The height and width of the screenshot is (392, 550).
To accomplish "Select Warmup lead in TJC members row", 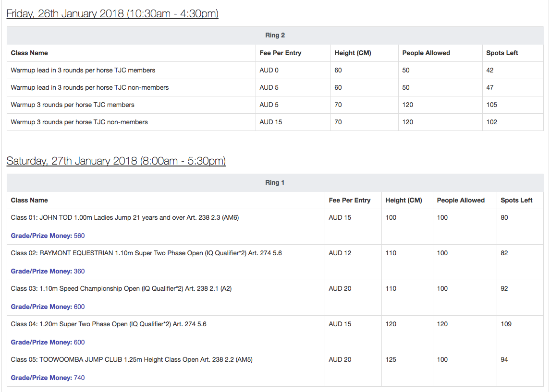I will coord(83,71).
